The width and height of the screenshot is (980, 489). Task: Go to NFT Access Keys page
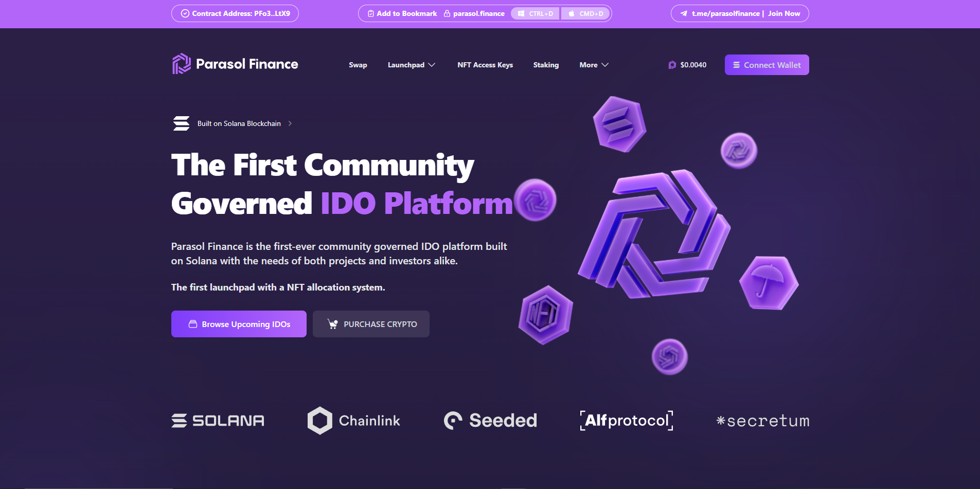point(485,65)
